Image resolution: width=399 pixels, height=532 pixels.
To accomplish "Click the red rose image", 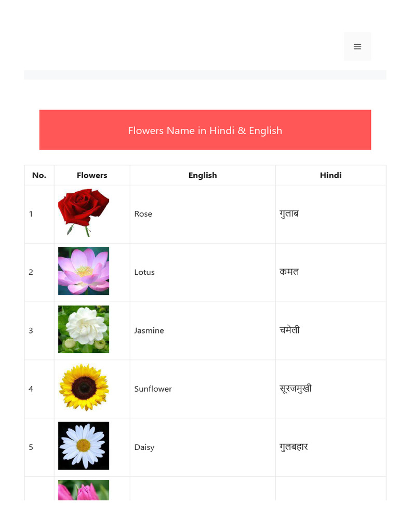I will pyautogui.click(x=84, y=213).
